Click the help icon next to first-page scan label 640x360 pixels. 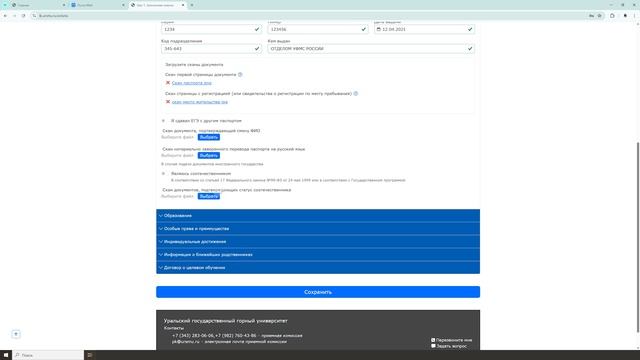[x=240, y=75]
